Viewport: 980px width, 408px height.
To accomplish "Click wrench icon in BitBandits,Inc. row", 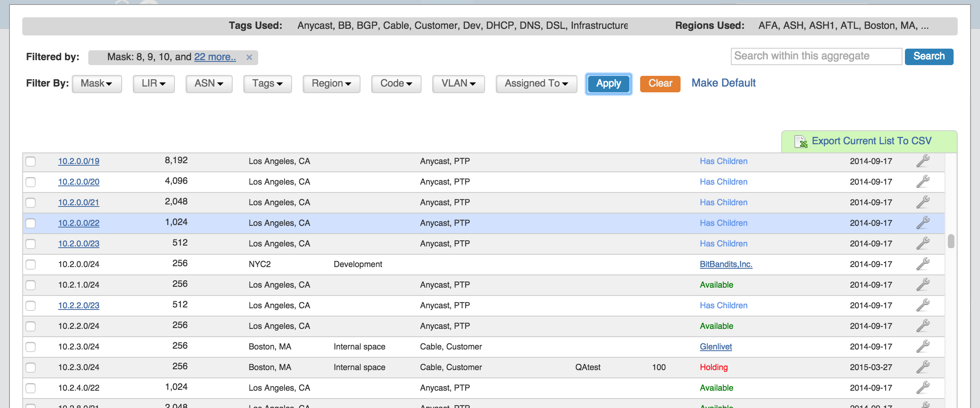I will pos(923,264).
